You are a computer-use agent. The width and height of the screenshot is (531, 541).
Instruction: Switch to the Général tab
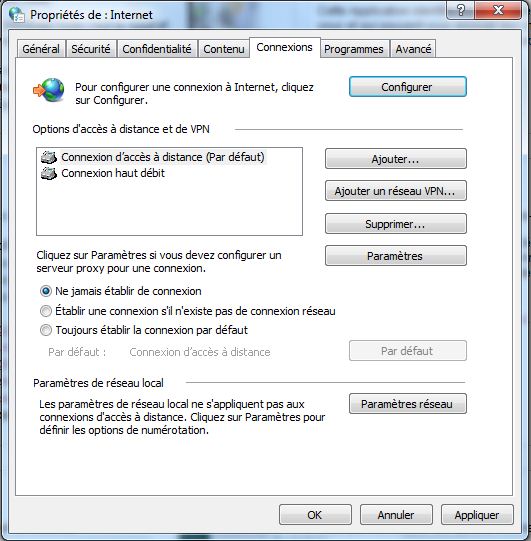pos(41,49)
